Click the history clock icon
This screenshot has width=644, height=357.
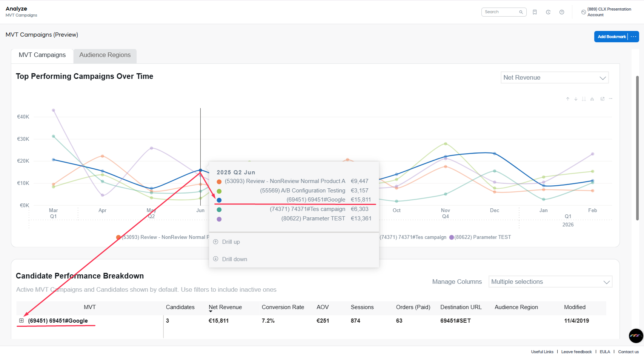coord(548,12)
